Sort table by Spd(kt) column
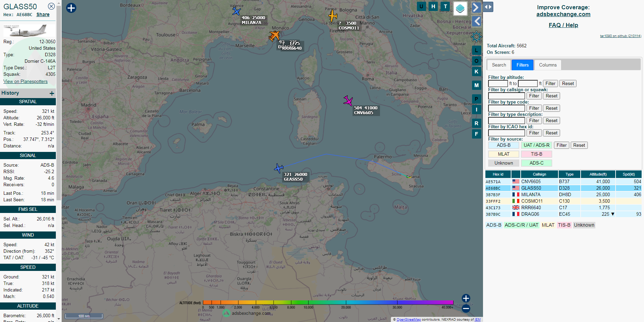Viewport: 644px width, 322px height. click(629, 174)
